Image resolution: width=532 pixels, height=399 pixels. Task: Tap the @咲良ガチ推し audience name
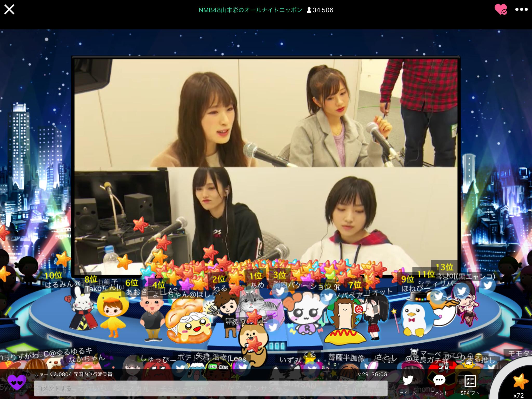click(427, 360)
